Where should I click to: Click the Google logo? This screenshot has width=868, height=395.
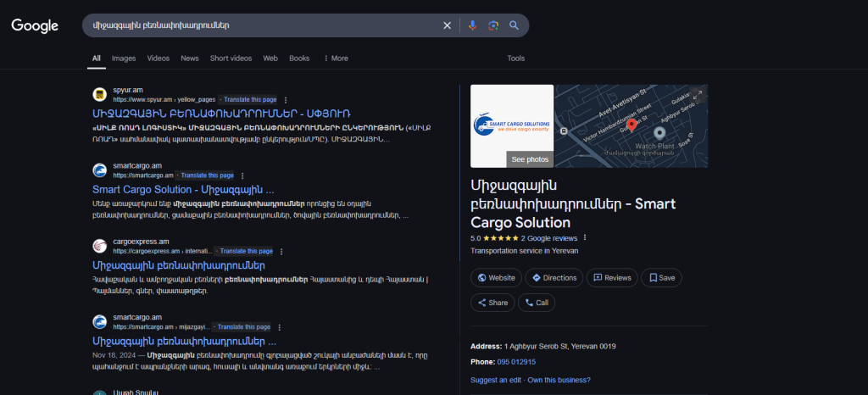(x=35, y=25)
